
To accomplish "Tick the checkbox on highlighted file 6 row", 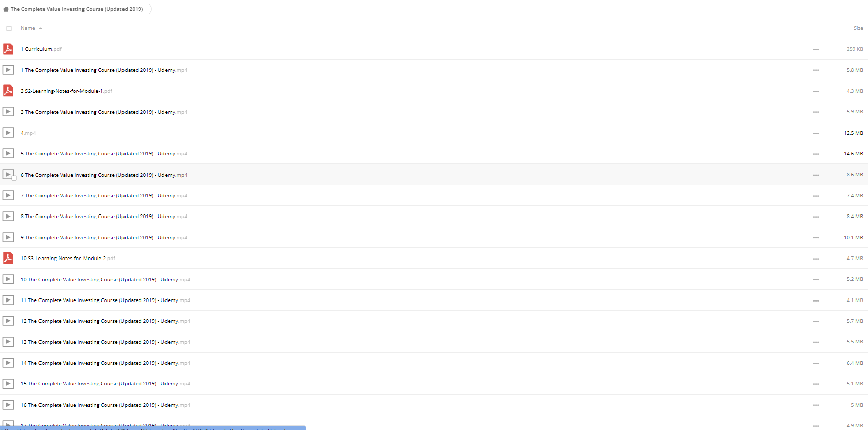I will pos(14,178).
